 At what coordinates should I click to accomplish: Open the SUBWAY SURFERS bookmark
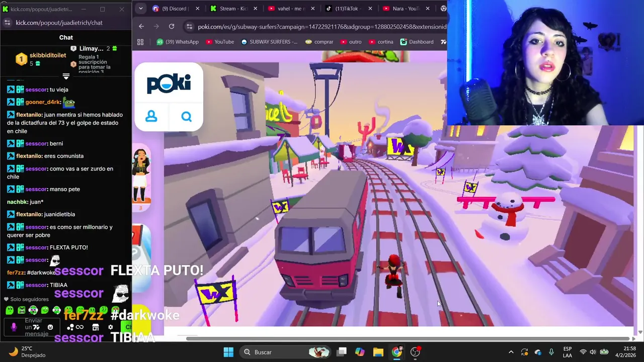(x=269, y=42)
